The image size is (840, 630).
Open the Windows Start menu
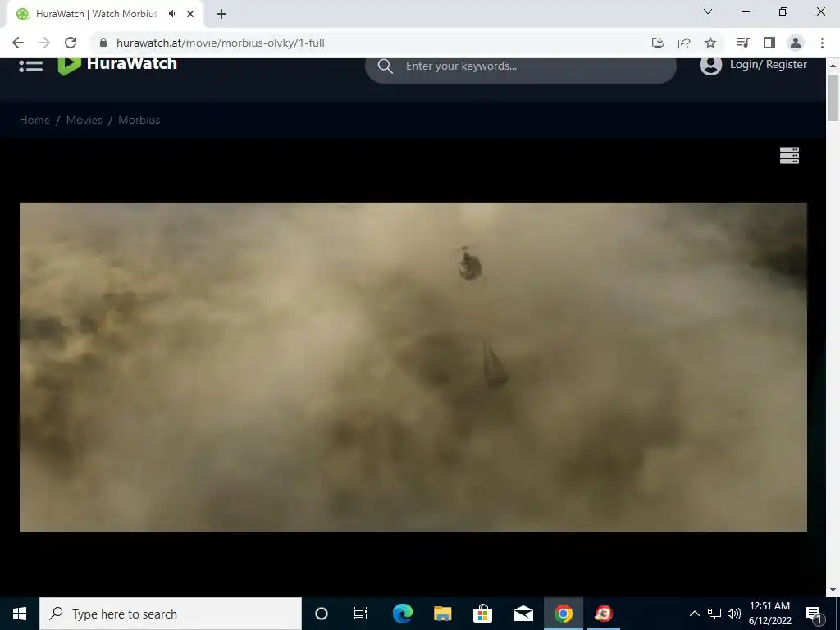[20, 614]
